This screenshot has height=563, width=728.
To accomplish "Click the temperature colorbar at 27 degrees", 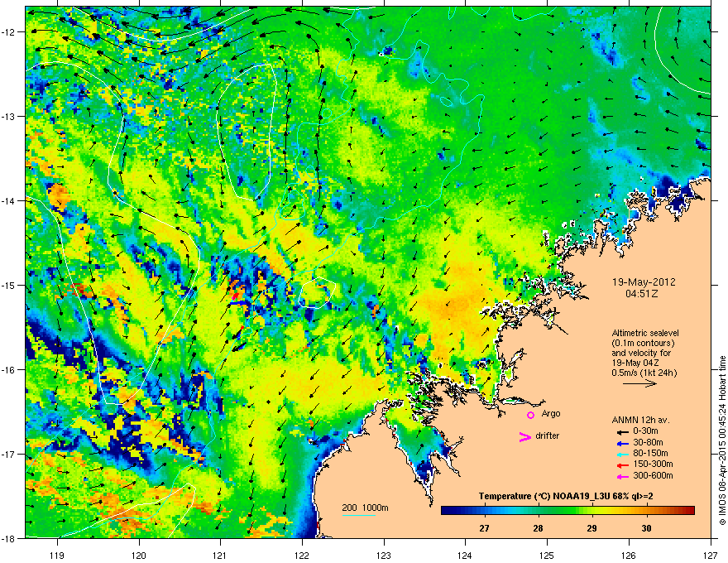I will point(484,510).
